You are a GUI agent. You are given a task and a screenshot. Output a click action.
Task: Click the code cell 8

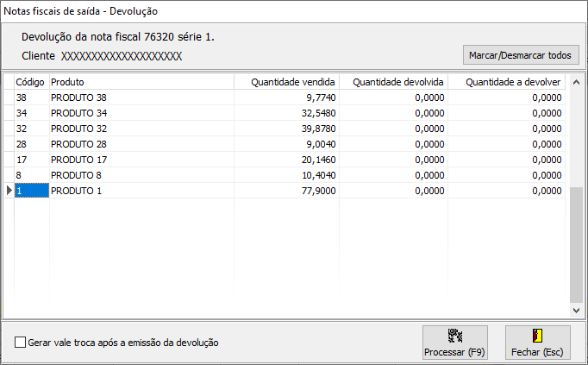coord(32,175)
